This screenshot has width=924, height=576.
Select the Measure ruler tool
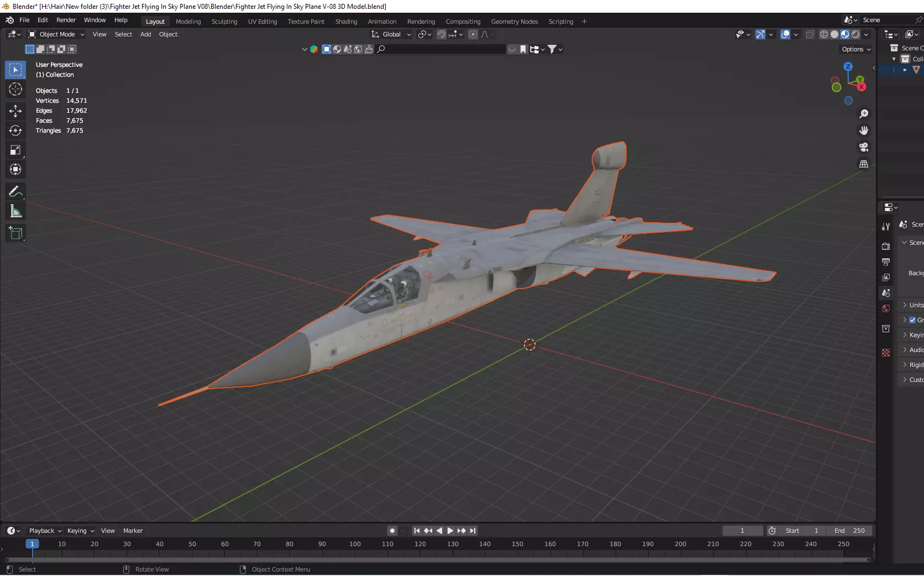tap(15, 211)
